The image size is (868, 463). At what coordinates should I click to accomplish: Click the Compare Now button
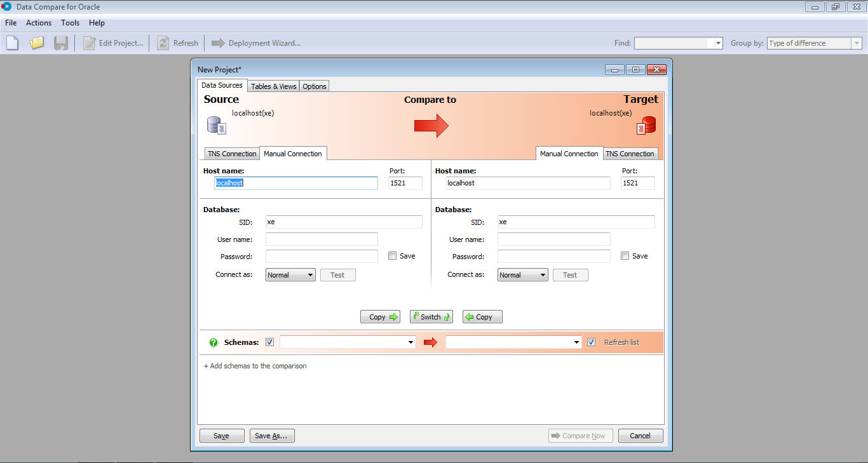581,436
